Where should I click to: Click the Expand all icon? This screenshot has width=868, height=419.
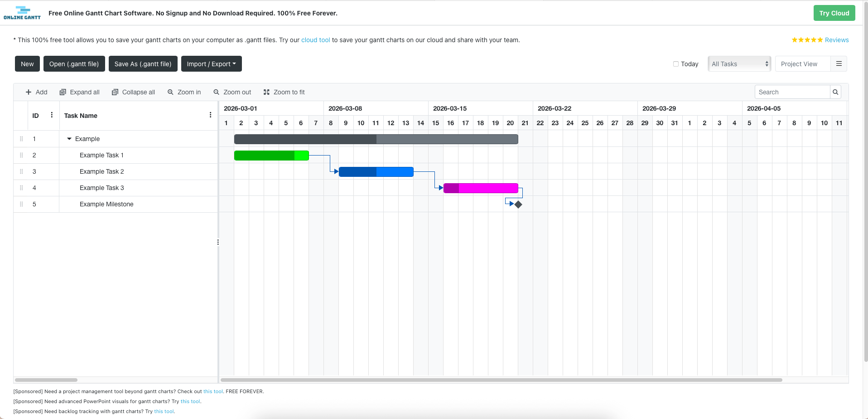63,92
